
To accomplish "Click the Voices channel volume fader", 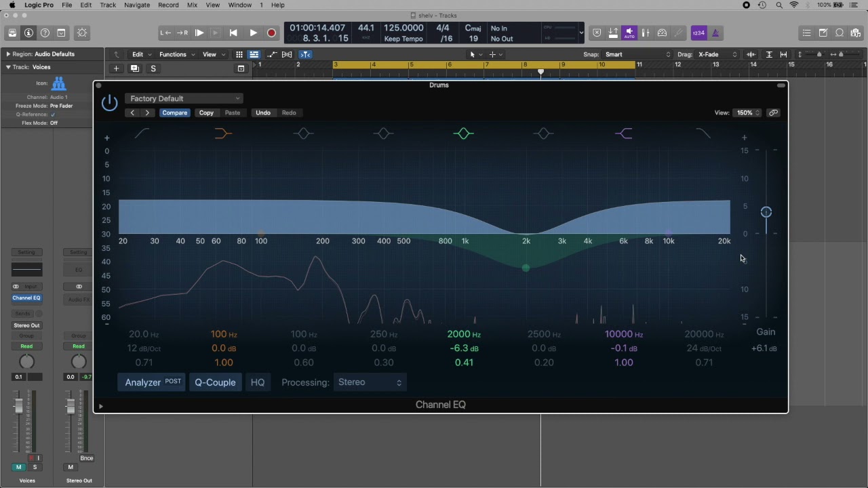I will click(19, 406).
